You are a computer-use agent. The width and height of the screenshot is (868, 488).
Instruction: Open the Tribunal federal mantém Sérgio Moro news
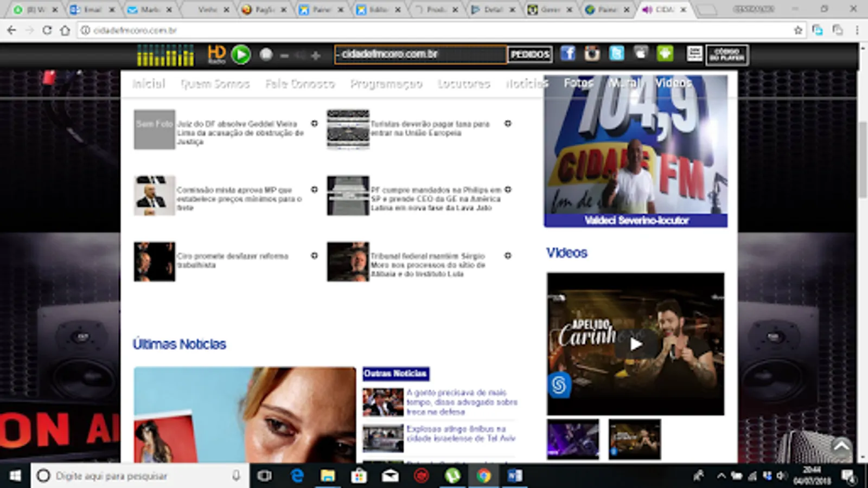pyautogui.click(x=428, y=265)
